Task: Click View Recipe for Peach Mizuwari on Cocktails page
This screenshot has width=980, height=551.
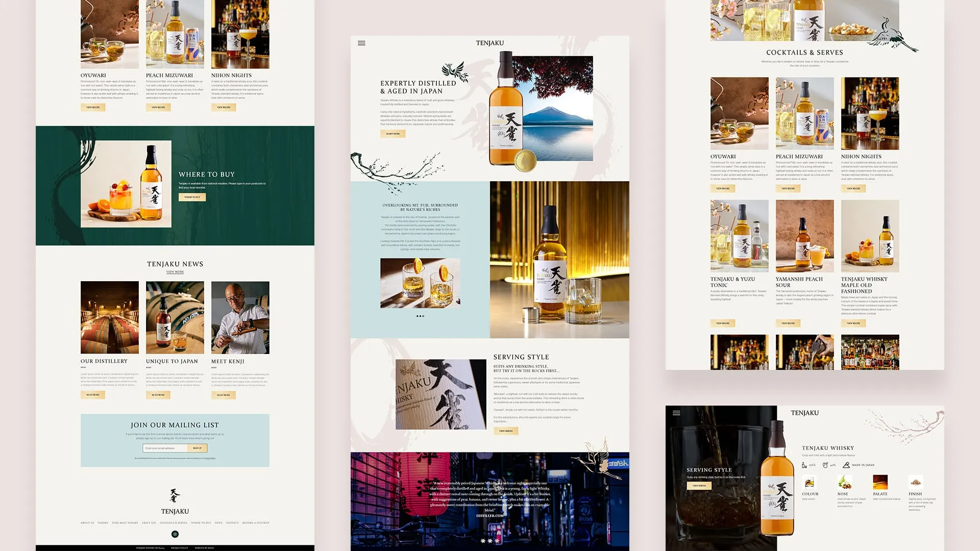Action: coord(788,189)
